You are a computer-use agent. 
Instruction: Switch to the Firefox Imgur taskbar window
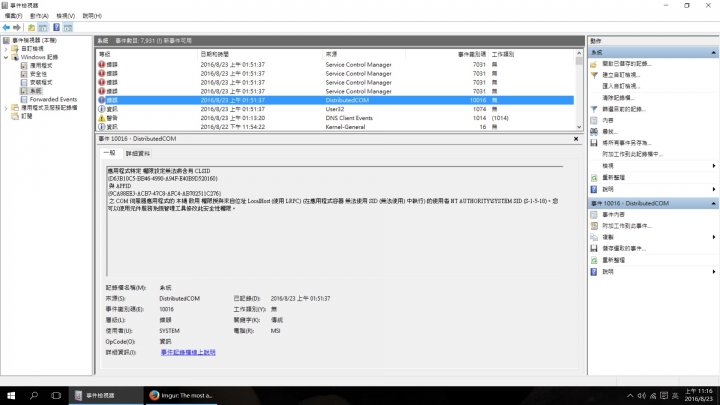[x=183, y=395]
